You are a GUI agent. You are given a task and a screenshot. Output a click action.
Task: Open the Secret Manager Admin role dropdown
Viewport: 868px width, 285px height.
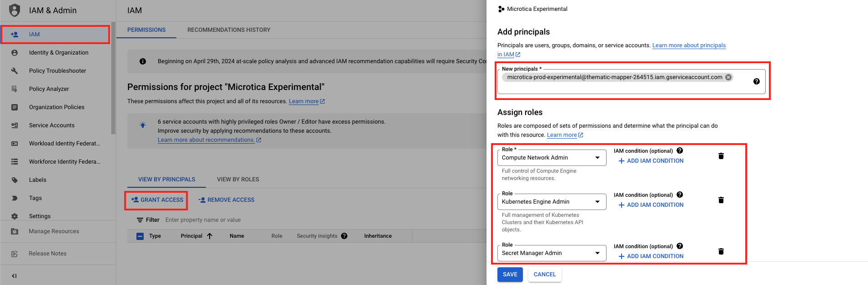(x=552, y=253)
